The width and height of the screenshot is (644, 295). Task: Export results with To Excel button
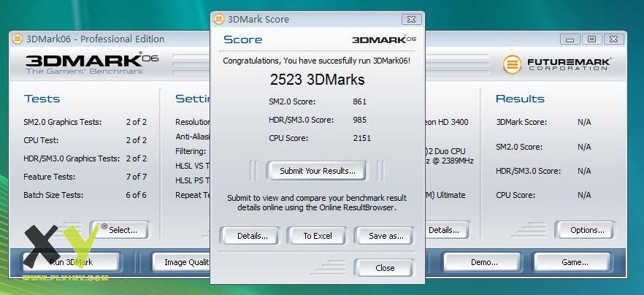318,236
